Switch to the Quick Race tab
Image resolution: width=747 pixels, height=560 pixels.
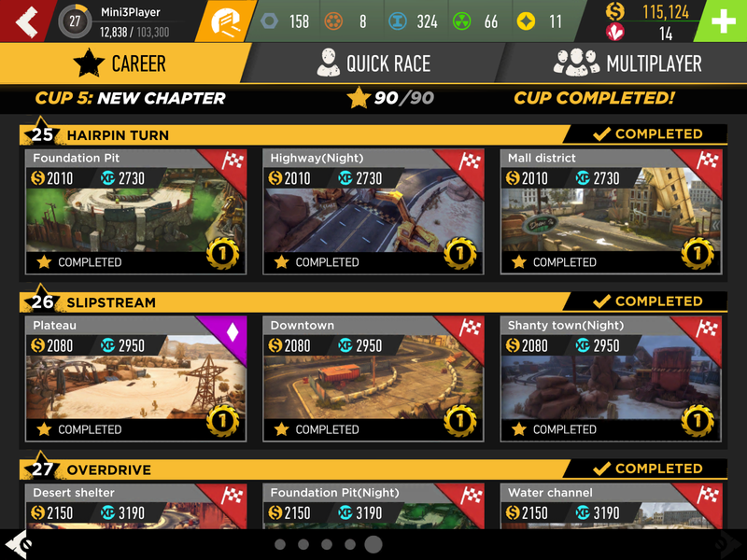pos(374,63)
